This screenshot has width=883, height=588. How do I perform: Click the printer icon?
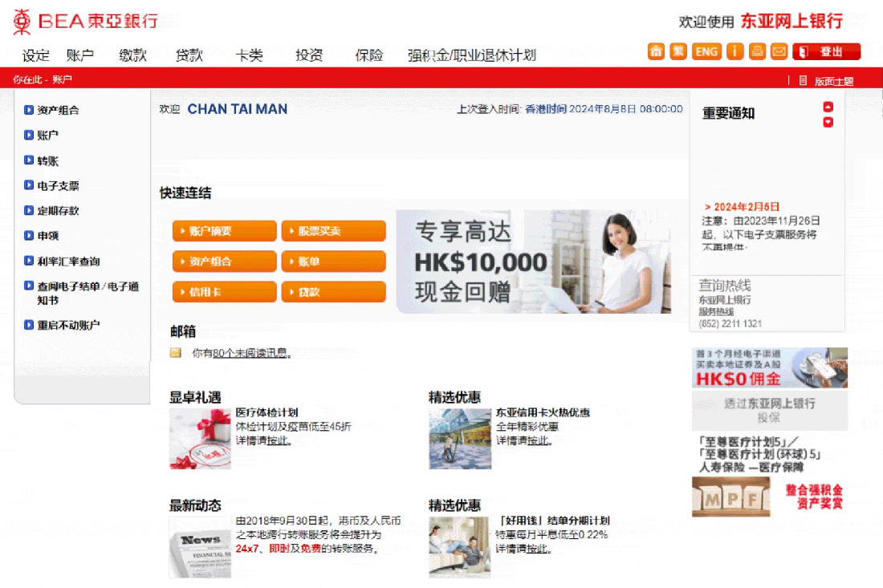coord(758,52)
